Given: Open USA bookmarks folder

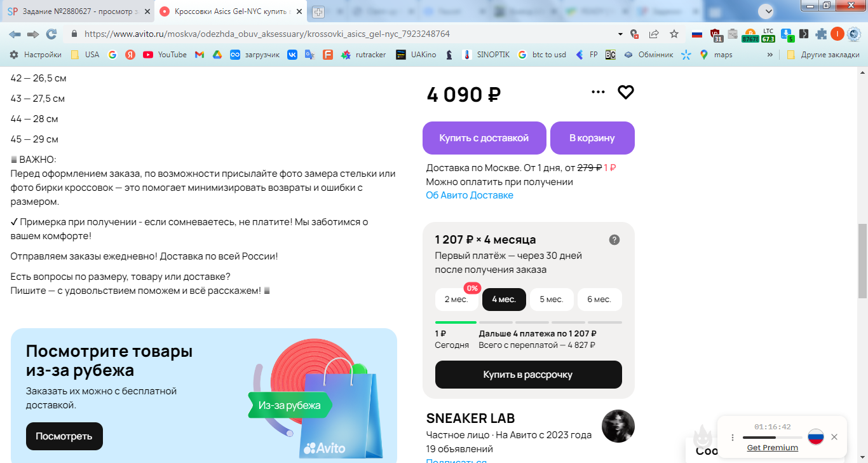Looking at the screenshot, I should pos(85,55).
